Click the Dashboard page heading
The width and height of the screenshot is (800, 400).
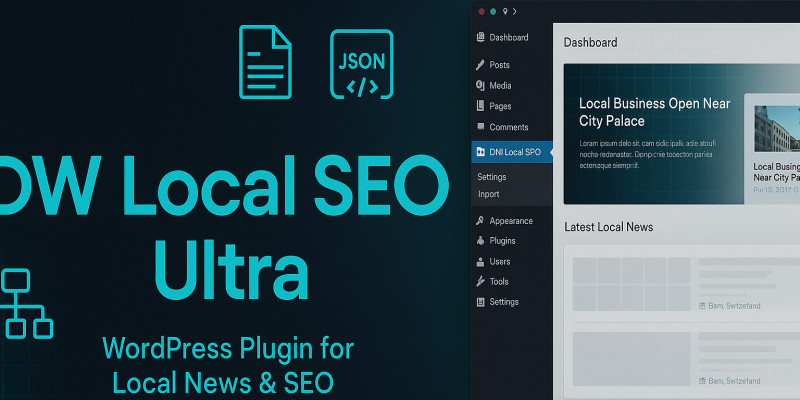point(590,42)
